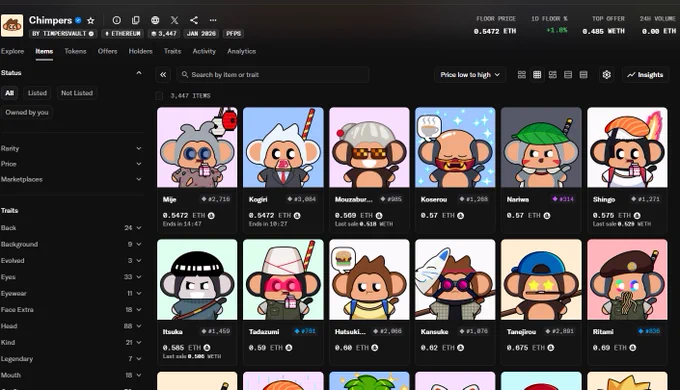Expand the Eyewear trait filter

pos(72,293)
